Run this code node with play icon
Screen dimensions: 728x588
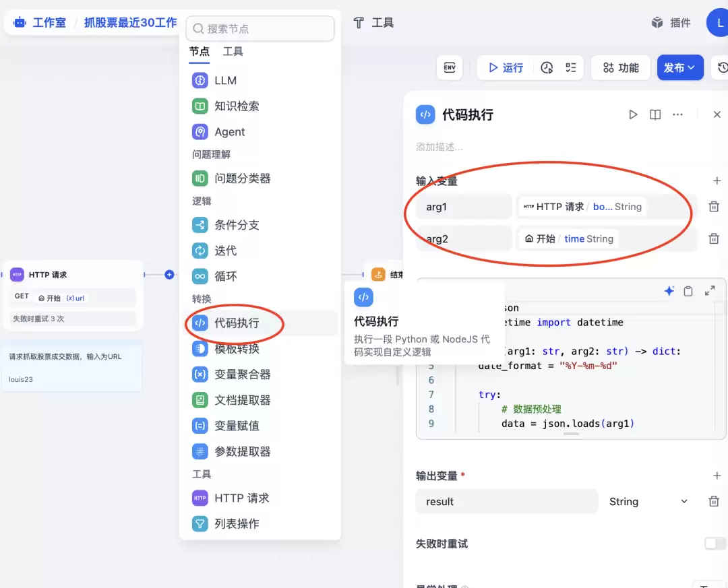click(633, 115)
